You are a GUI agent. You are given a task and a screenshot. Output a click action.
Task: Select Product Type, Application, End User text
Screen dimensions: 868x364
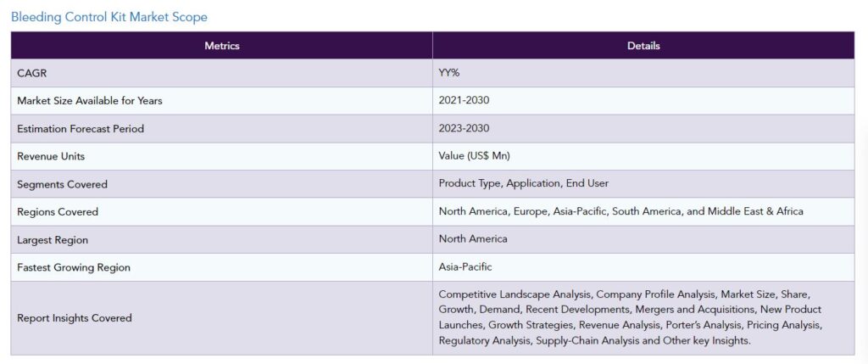point(523,183)
